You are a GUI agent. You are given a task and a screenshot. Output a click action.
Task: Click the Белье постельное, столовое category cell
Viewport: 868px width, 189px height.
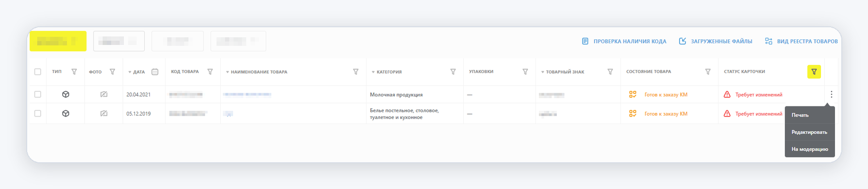[x=404, y=114]
